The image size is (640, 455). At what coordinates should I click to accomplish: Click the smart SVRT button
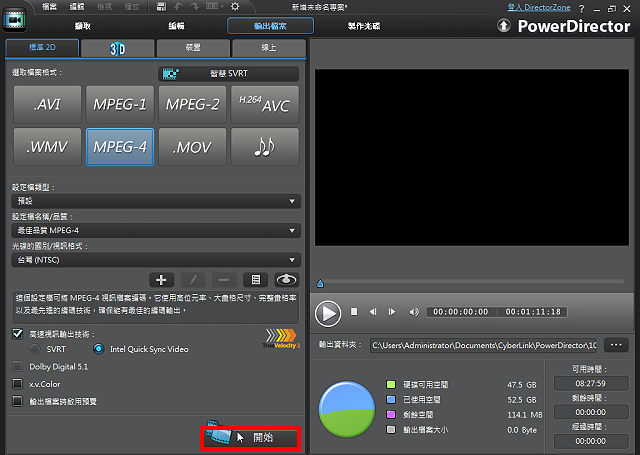pos(229,73)
